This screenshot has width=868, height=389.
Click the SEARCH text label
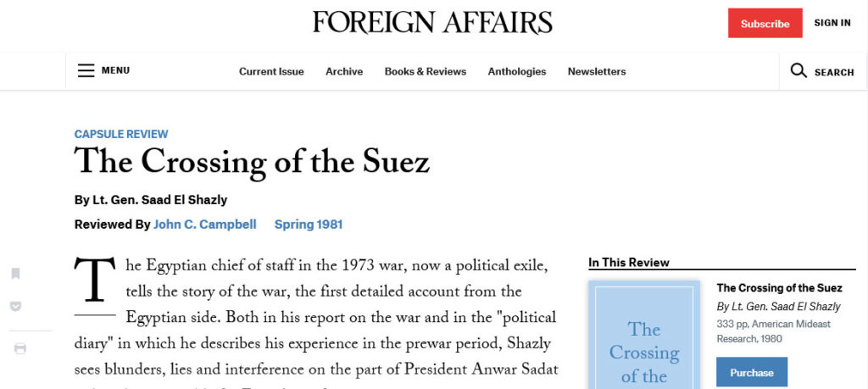[x=834, y=73]
